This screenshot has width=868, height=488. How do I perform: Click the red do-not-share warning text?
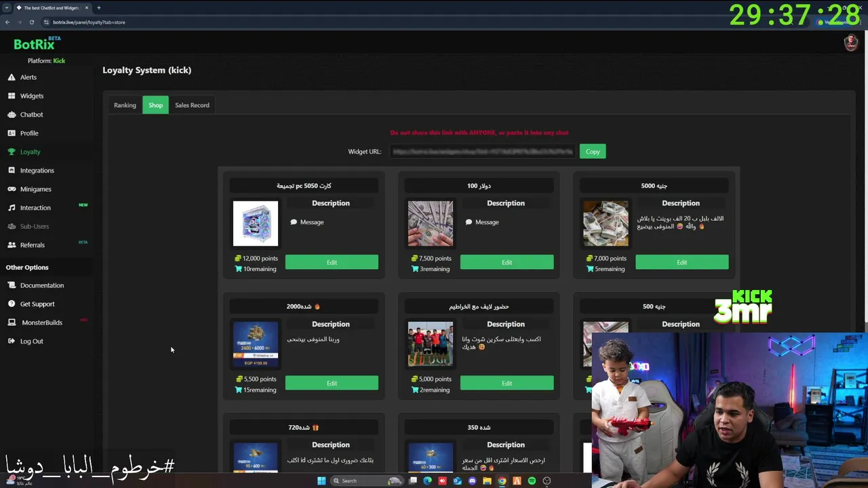pos(479,133)
